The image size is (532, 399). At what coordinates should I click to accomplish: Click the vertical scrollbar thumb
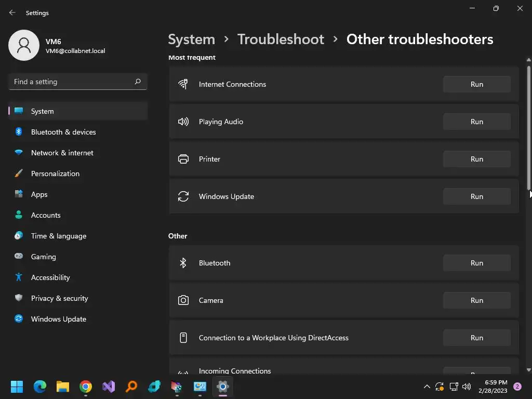click(528, 128)
